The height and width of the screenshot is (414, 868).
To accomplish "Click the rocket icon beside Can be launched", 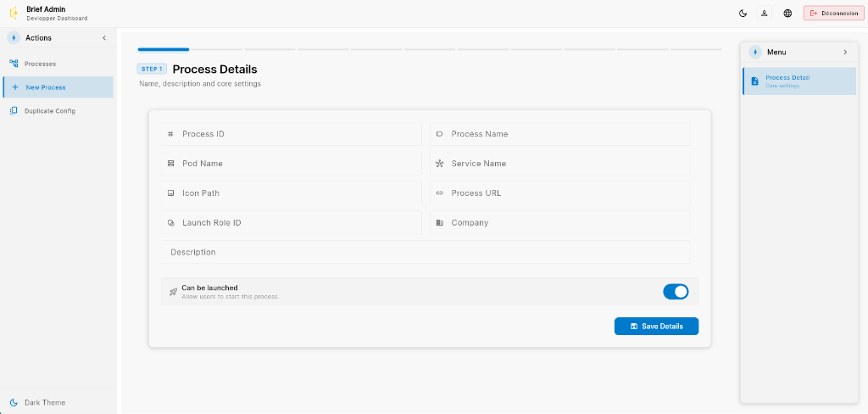I will tap(173, 292).
